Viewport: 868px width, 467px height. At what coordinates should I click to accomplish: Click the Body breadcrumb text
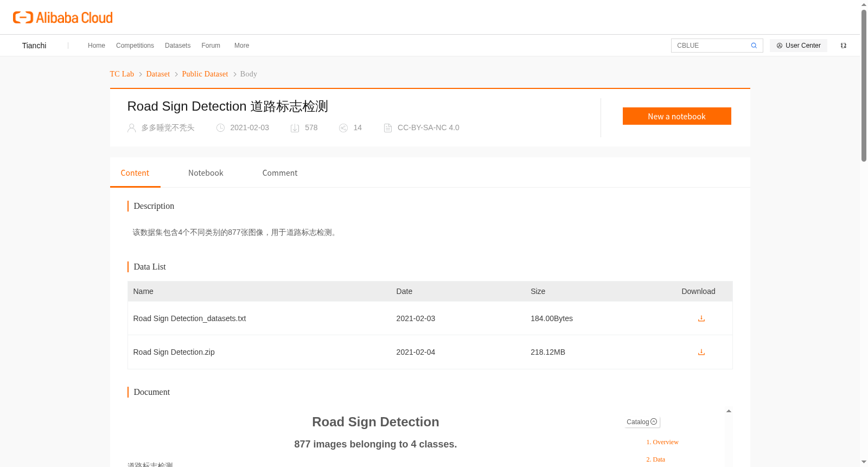point(248,74)
